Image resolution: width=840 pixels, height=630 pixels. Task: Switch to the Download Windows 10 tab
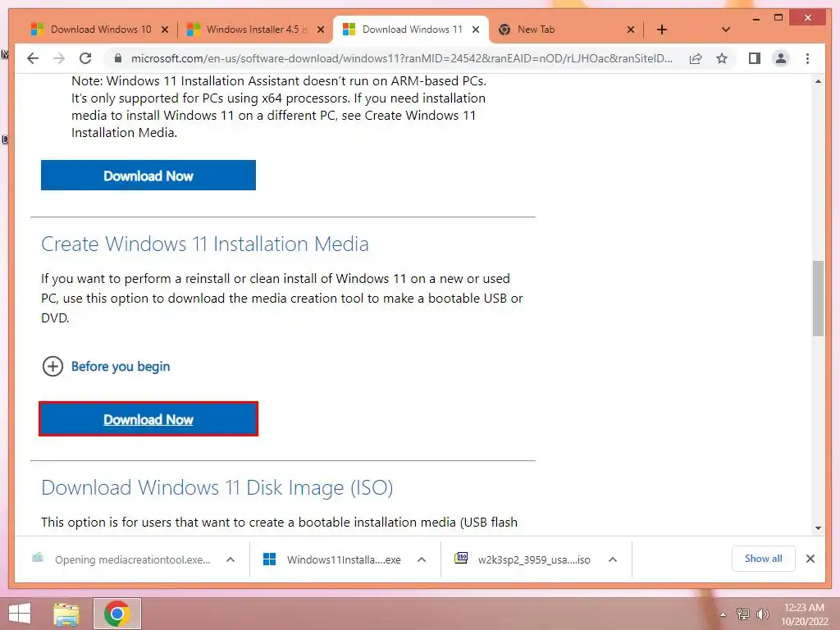pos(99,30)
